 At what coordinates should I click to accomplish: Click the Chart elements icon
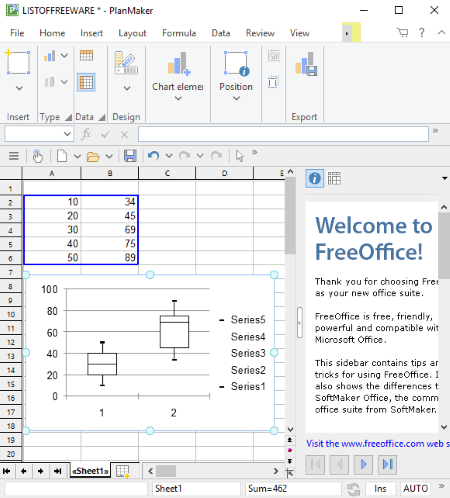(178, 63)
